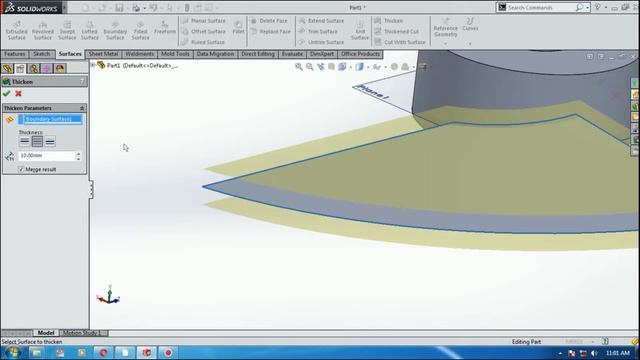
Task: Choose the Swept Surface tool
Action: click(67, 31)
